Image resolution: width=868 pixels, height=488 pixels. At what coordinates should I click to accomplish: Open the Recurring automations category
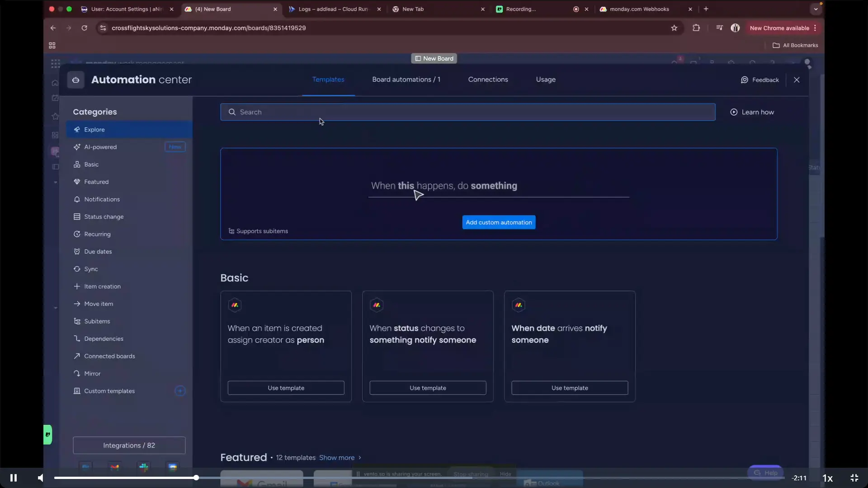[x=97, y=234]
